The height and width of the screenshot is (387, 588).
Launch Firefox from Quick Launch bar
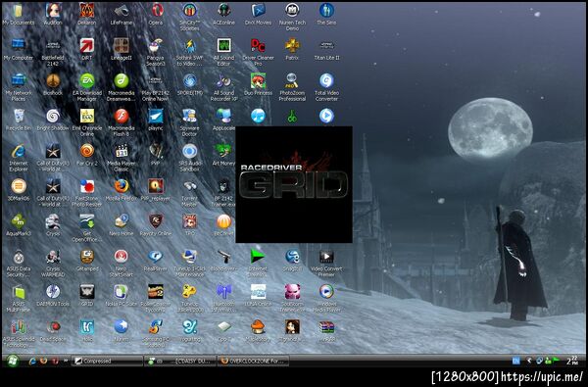[43, 361]
